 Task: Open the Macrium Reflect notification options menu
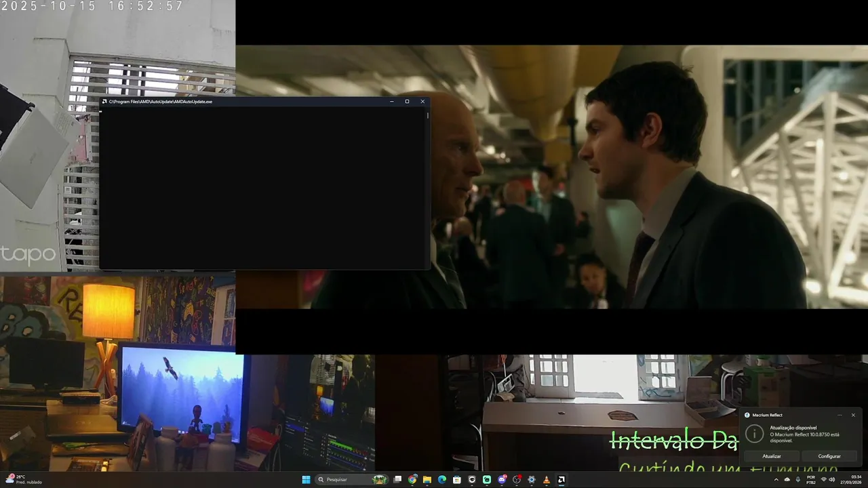[840, 415]
